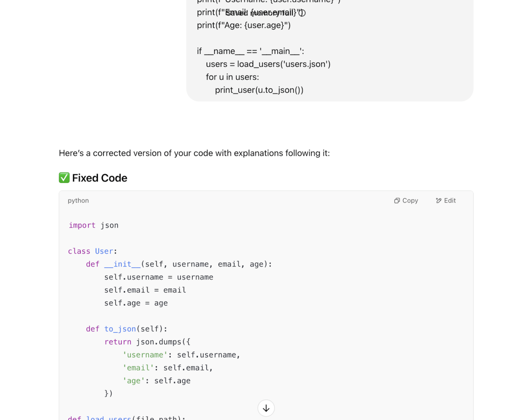Click the 'if __name__ == __main__' line
The width and height of the screenshot is (514, 420).
coord(250,51)
